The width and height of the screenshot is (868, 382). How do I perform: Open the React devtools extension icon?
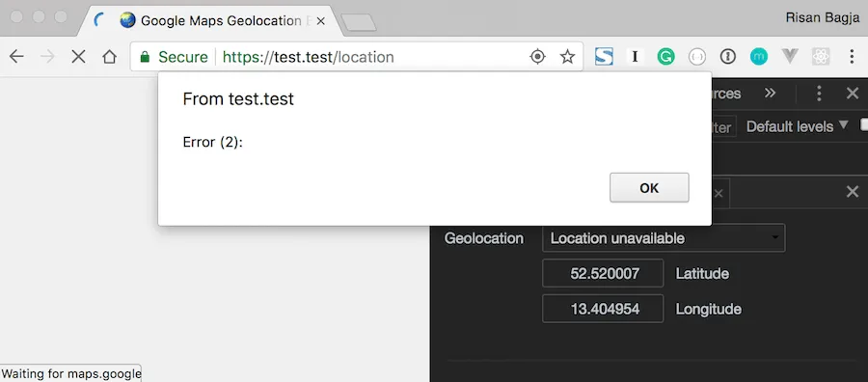tap(821, 57)
